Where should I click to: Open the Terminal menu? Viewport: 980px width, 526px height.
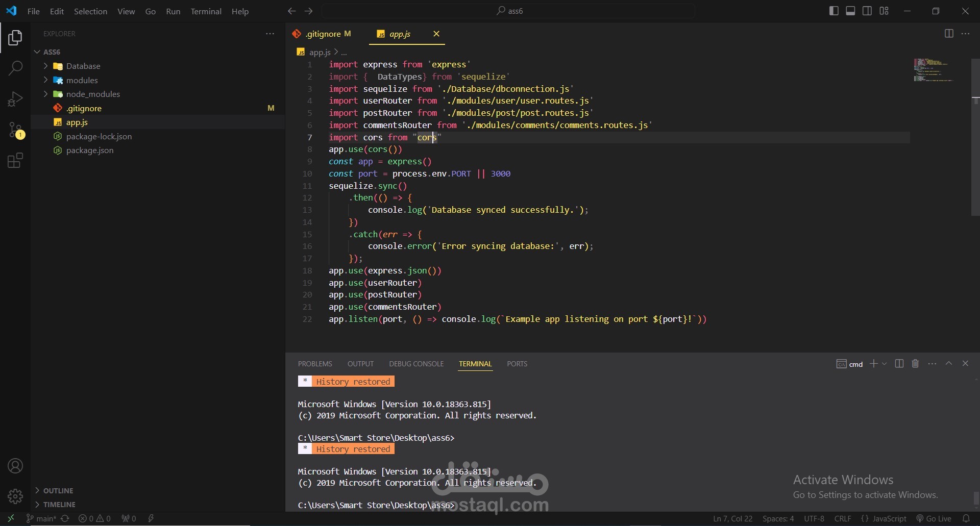click(206, 11)
